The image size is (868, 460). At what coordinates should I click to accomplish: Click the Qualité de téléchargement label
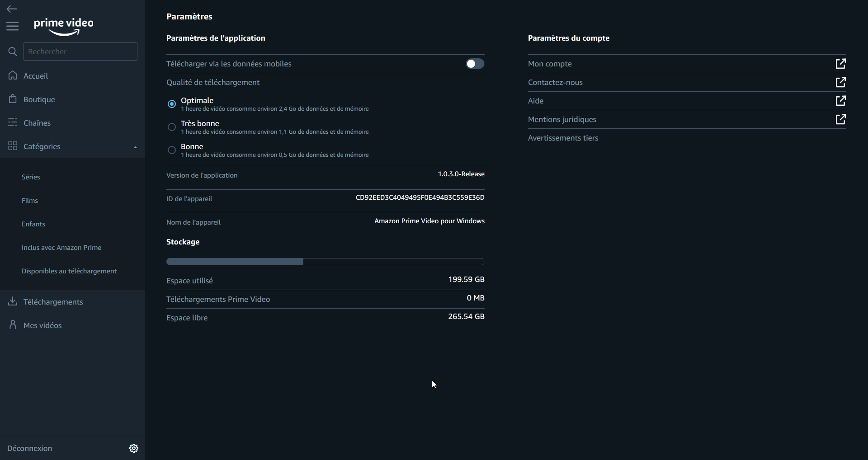point(213,82)
